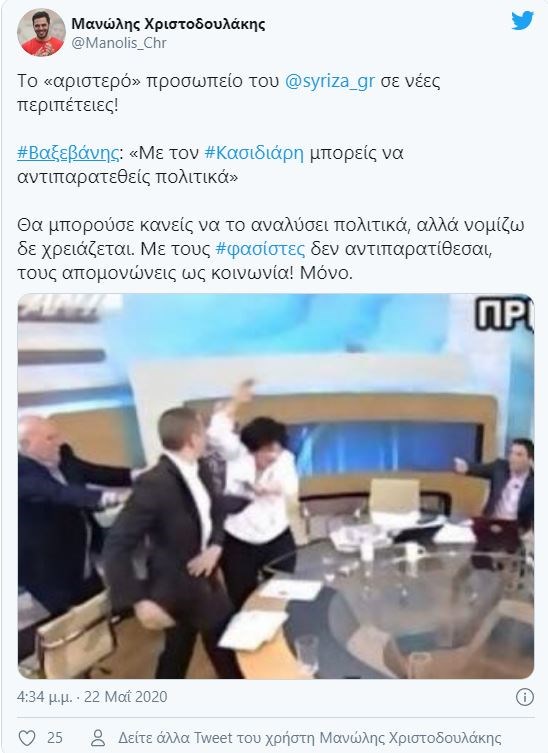Open the Δείτε άλλα Tweet link
Screen dimensions: 548x753
click(310, 737)
